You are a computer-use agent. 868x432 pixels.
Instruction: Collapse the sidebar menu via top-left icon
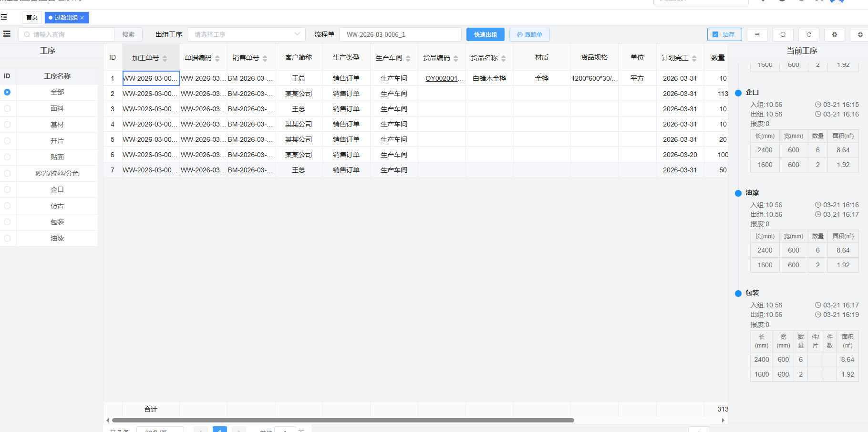pos(4,17)
